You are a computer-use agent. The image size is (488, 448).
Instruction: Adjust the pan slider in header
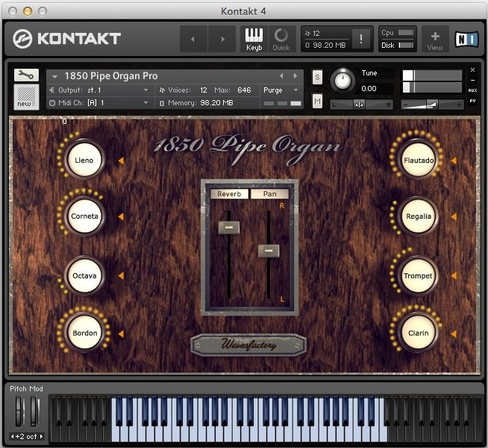click(361, 105)
